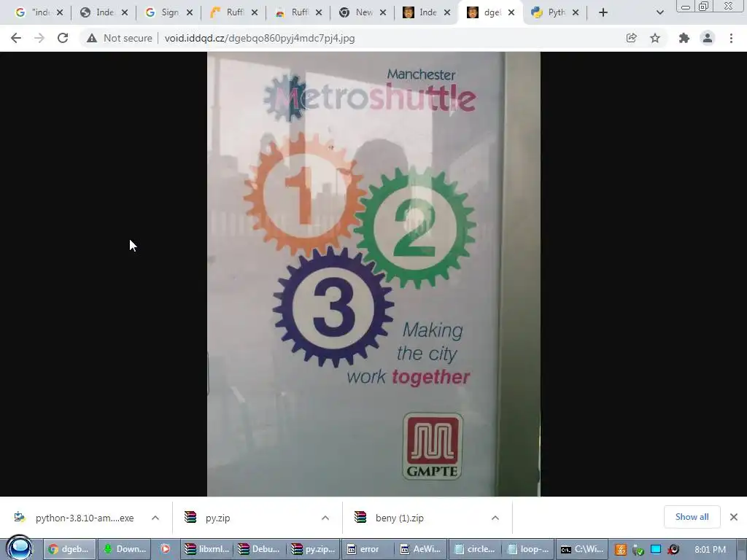Switch to Chrome dgeb taskbar item

[69, 549]
